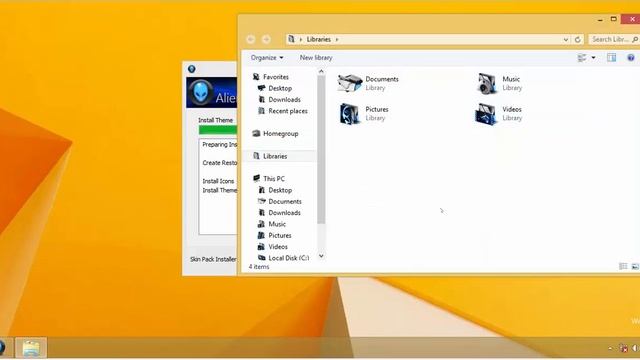Click "Install Icons" in installer log
The height and width of the screenshot is (360, 640).
click(x=218, y=181)
